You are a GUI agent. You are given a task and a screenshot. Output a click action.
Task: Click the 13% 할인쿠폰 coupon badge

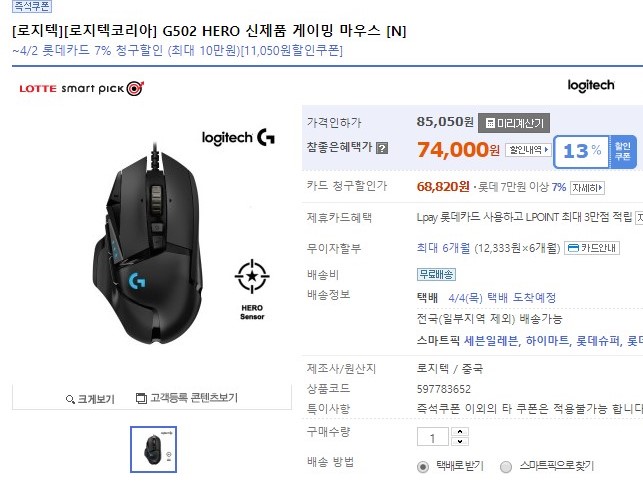point(595,151)
